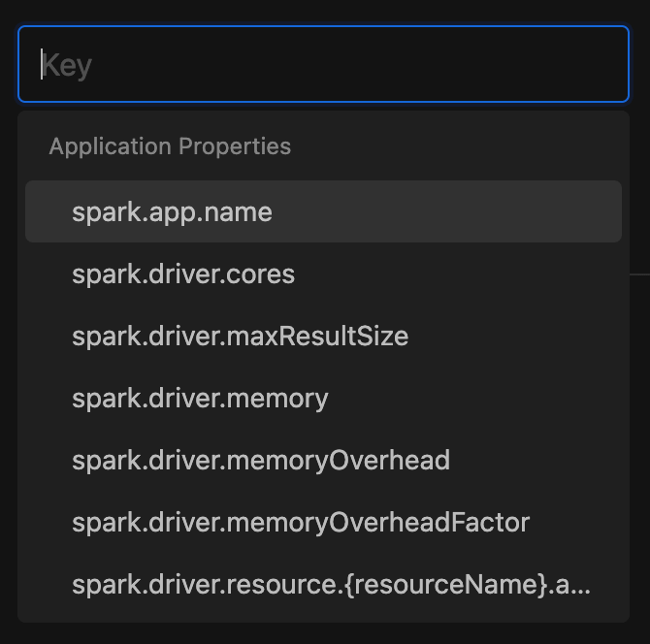Focus the Key input field
This screenshot has width=650, height=644.
pos(323,64)
